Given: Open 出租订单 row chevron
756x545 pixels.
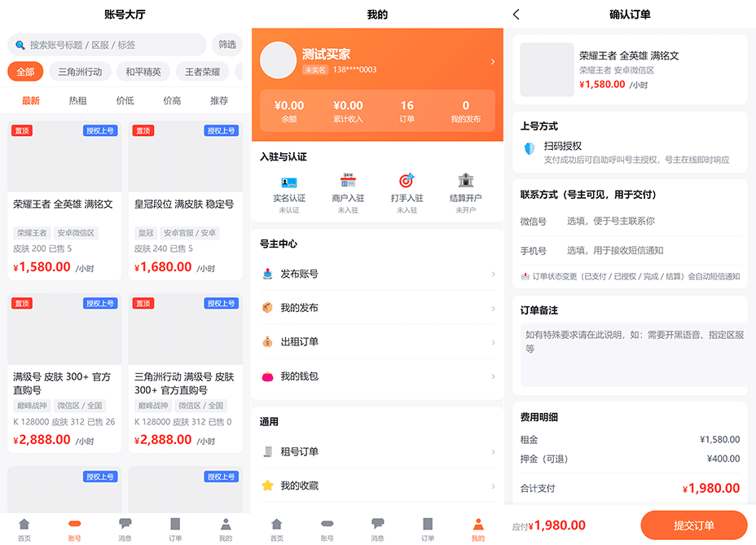Looking at the screenshot, I should pyautogui.click(x=493, y=342).
